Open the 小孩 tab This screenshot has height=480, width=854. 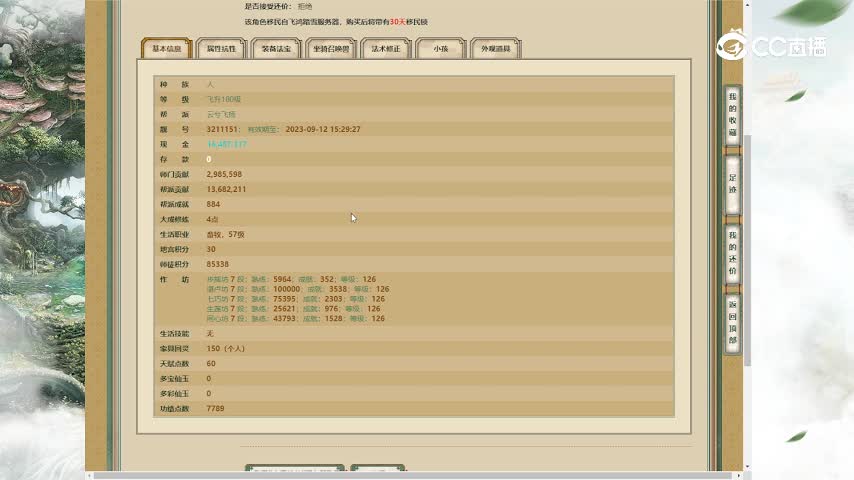(x=440, y=48)
